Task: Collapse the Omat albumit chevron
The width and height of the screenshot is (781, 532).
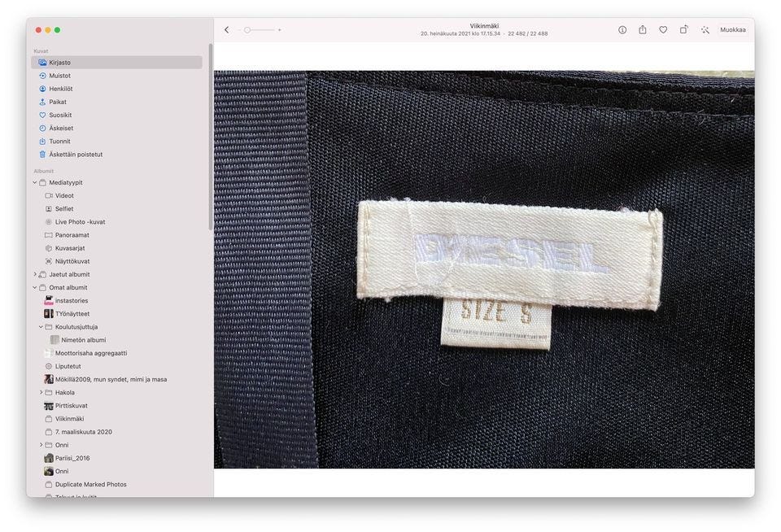Action: pyautogui.click(x=35, y=287)
